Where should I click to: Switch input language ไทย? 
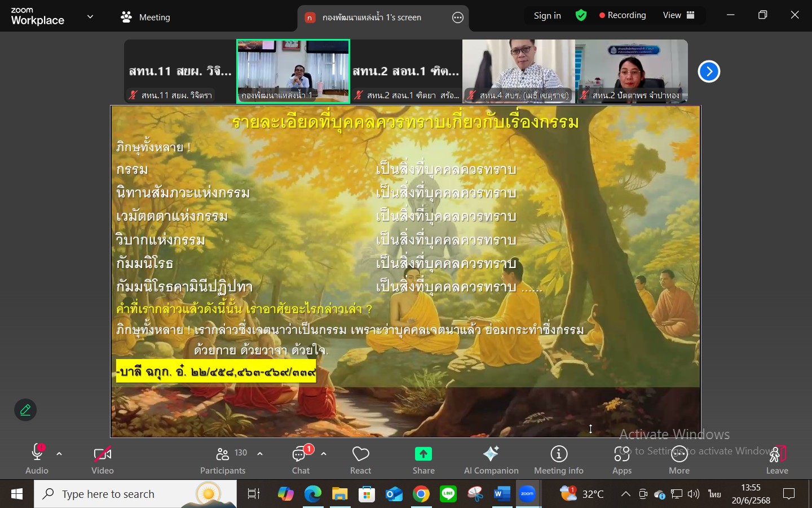pos(715,494)
